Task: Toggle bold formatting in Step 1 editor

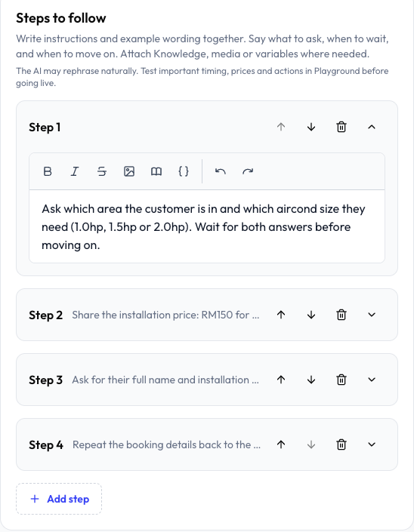Action: 48,171
